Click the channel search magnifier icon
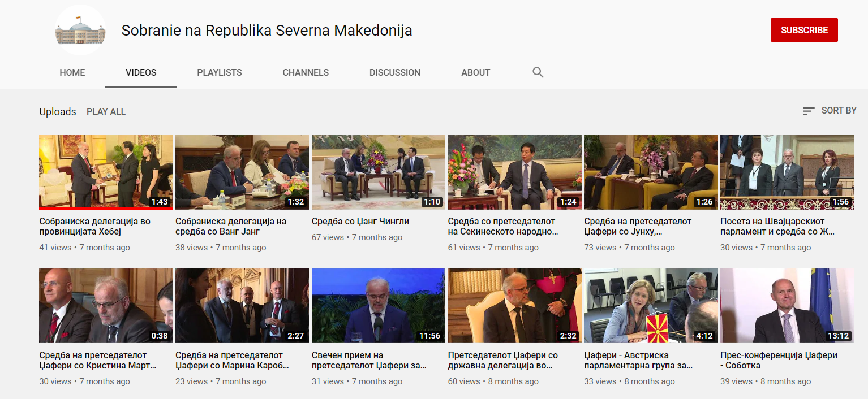 point(538,72)
